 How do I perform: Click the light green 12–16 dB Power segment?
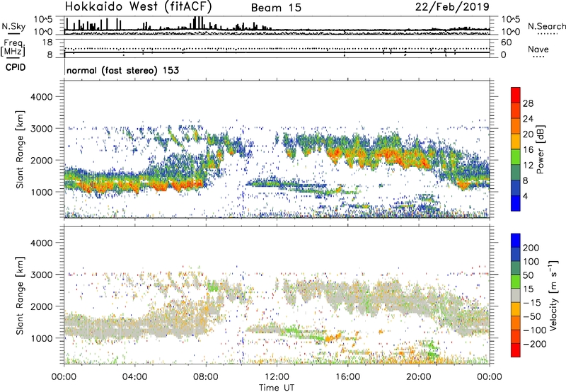click(516, 157)
